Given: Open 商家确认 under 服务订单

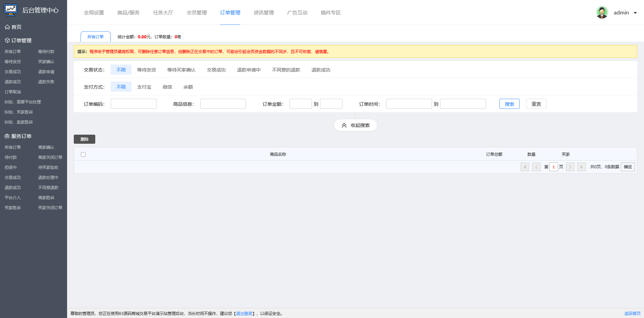Looking at the screenshot, I should 46,147.
